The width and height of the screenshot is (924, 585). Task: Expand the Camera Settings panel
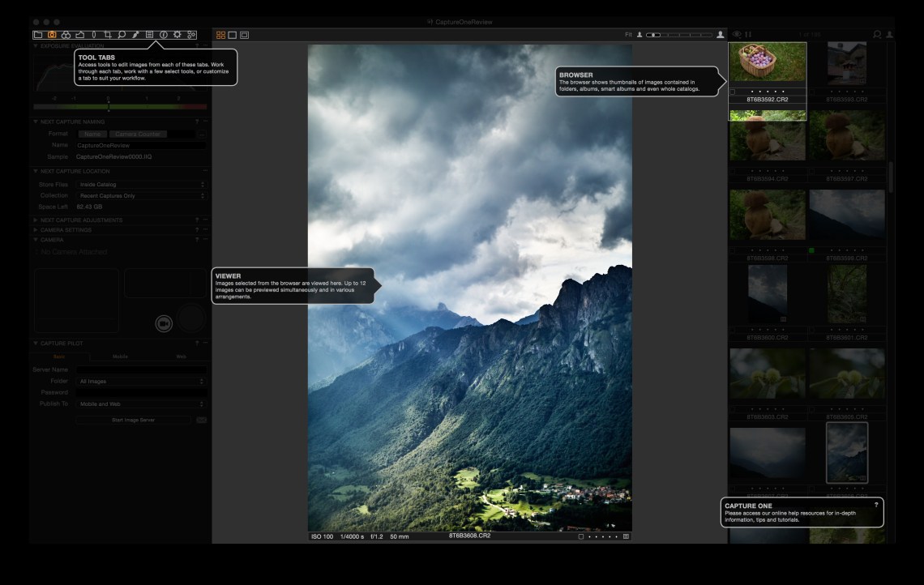point(36,230)
